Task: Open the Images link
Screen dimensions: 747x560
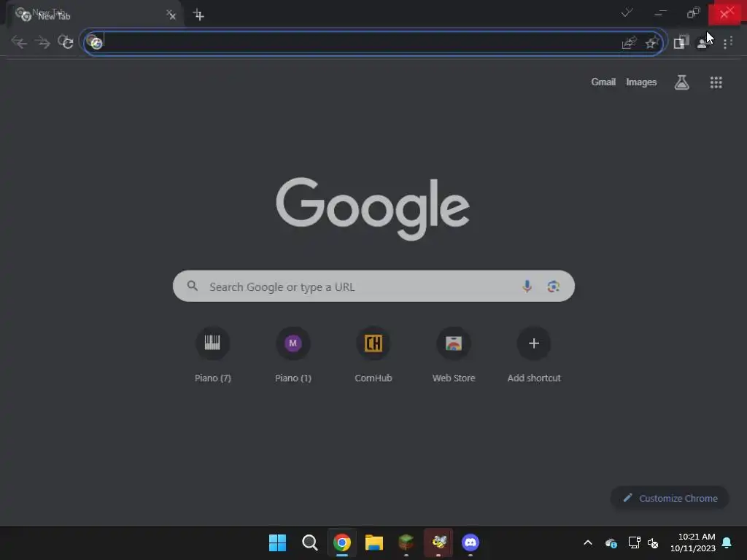Action: 641,82
